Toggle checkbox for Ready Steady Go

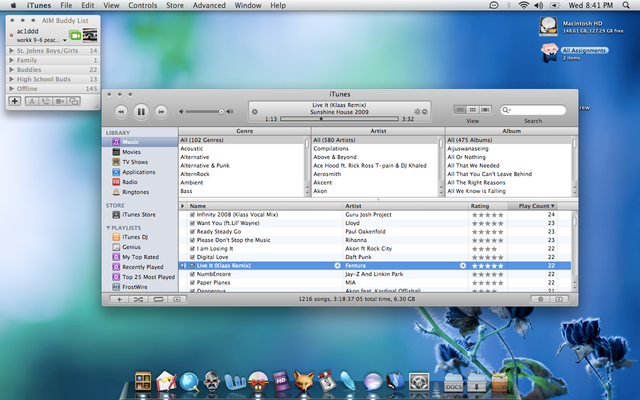click(192, 231)
